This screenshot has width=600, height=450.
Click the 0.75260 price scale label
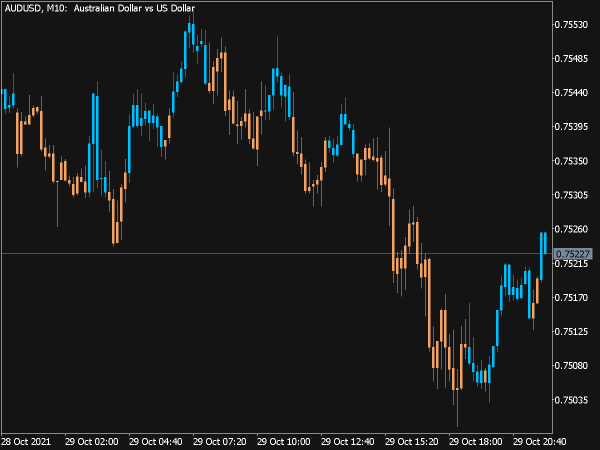571,229
